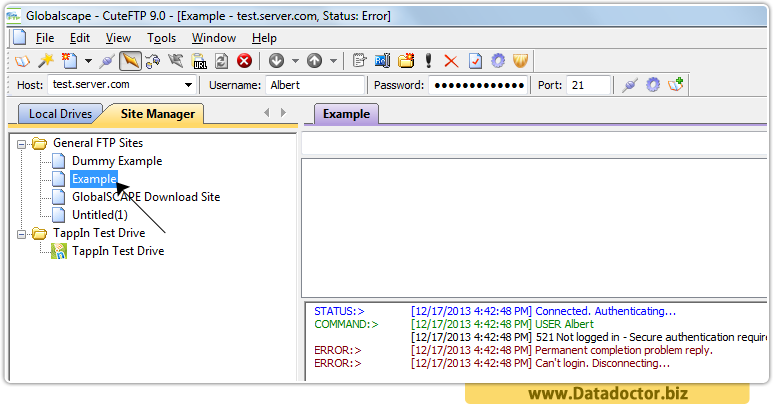Click the Rename icon in toolbar
Image resolution: width=773 pixels, height=404 pixels.
(x=383, y=61)
